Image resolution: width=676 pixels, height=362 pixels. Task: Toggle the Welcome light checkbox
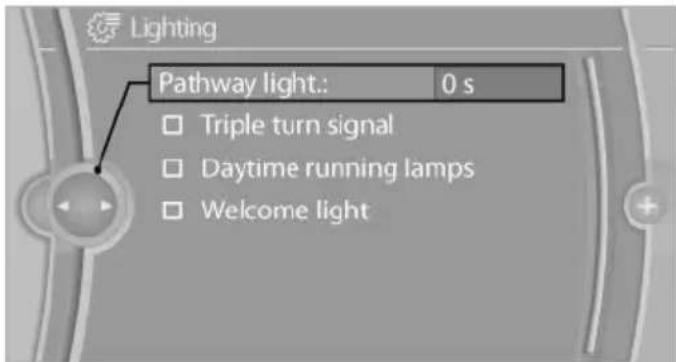(x=172, y=210)
